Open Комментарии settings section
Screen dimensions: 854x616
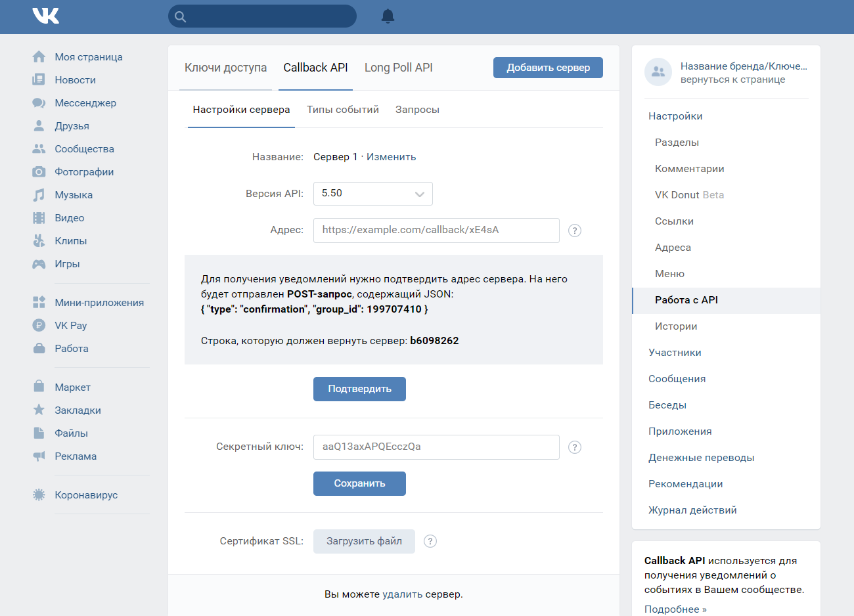[726, 169]
